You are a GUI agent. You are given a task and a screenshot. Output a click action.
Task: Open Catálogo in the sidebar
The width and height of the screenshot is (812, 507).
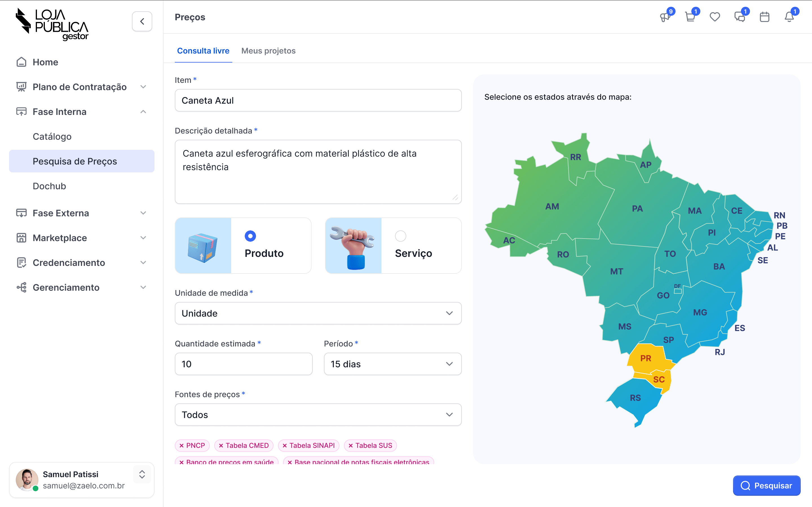(52, 137)
